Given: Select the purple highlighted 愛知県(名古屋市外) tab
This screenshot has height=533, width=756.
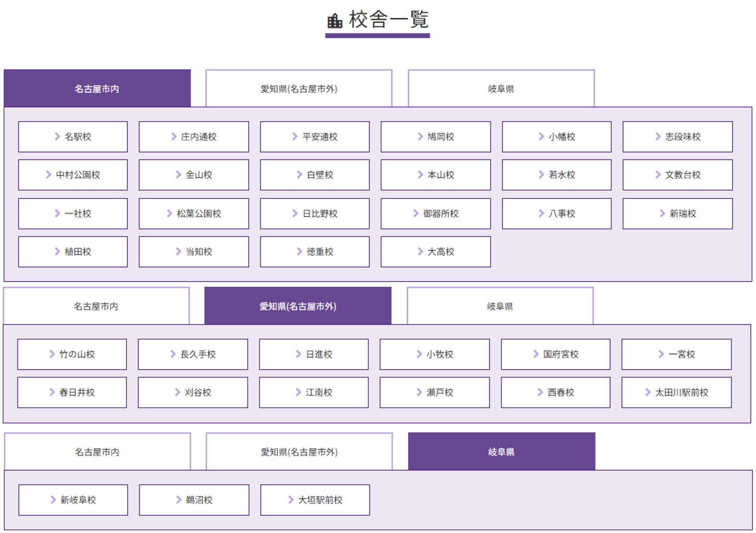Looking at the screenshot, I should pos(298,306).
